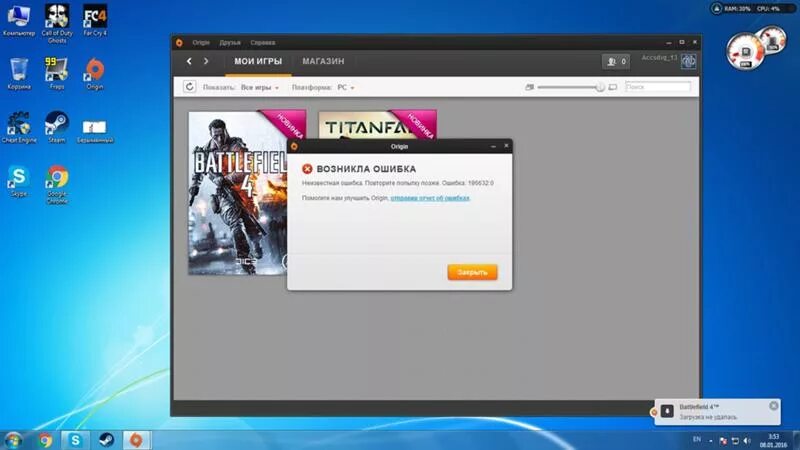Viewport: 800px width, 450px height.
Task: Open Steam desktop shortcut
Action: [57, 127]
